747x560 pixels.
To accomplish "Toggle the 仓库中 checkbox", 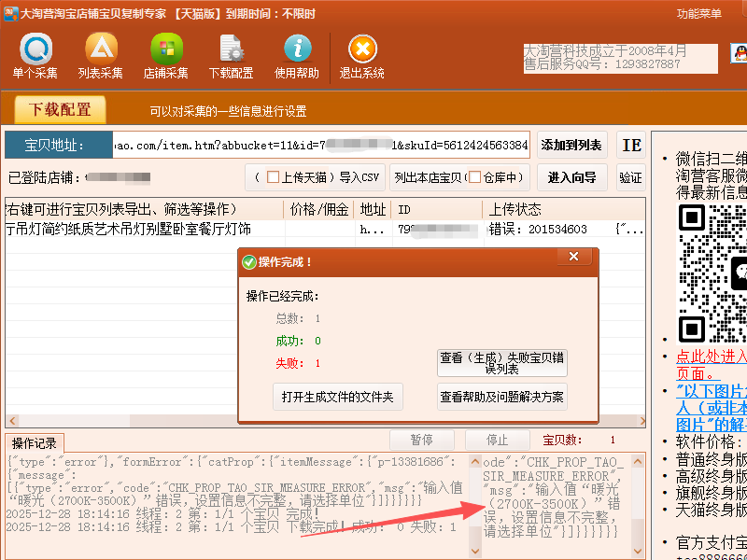I will tap(475, 177).
